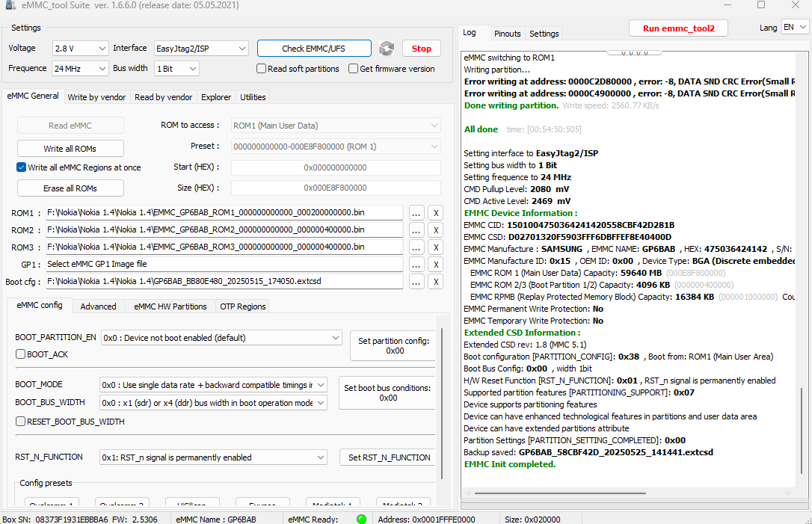Click the ROM1 file path field
The image size is (812, 524).
coord(224,213)
